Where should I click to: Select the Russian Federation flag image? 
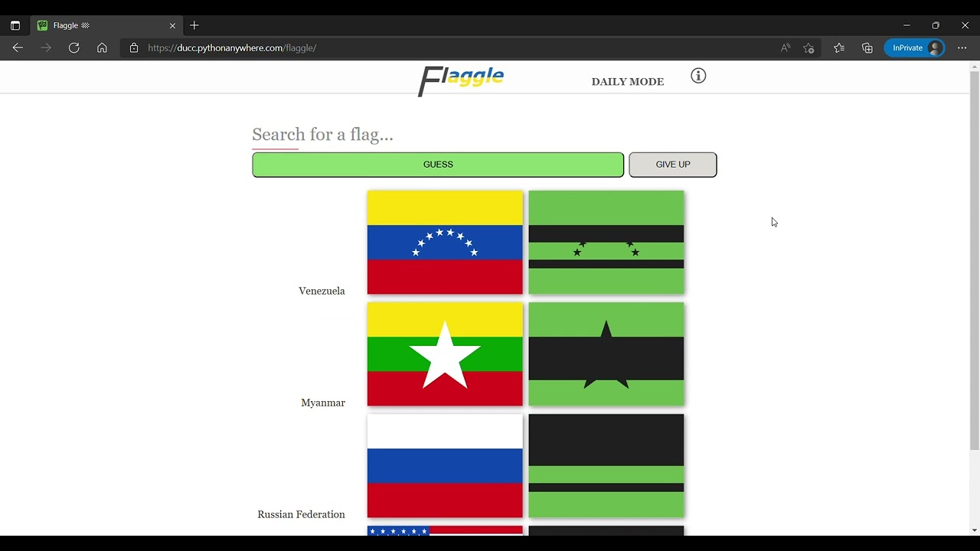click(445, 466)
